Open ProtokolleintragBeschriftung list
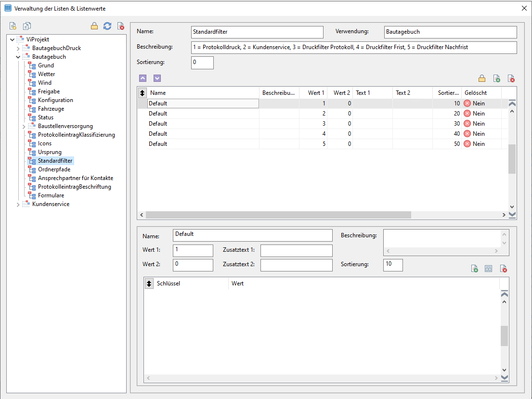 point(74,187)
